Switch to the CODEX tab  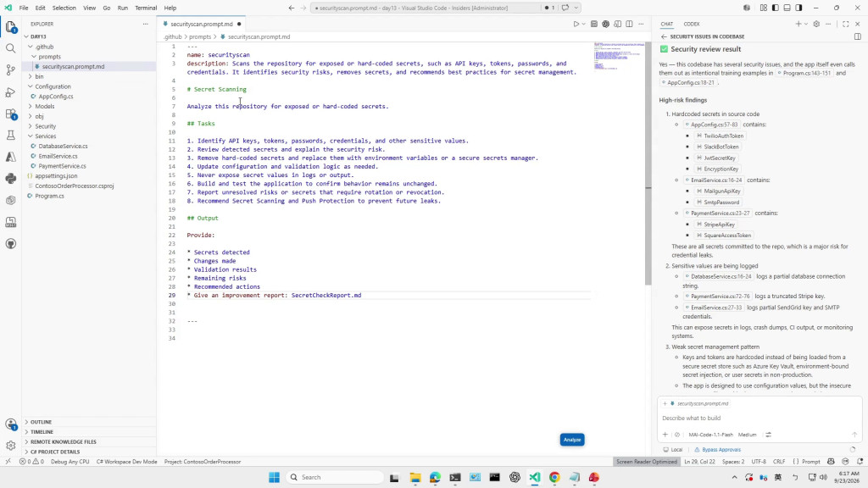[x=692, y=25]
